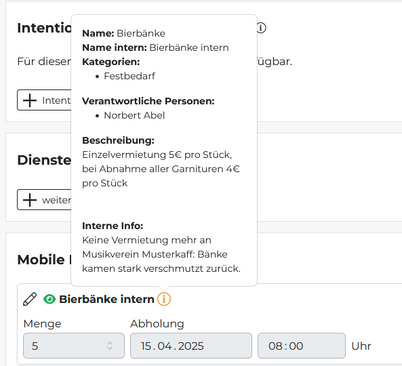
Task: Click the info icon beside the Intentionen heading
Action: tap(261, 28)
